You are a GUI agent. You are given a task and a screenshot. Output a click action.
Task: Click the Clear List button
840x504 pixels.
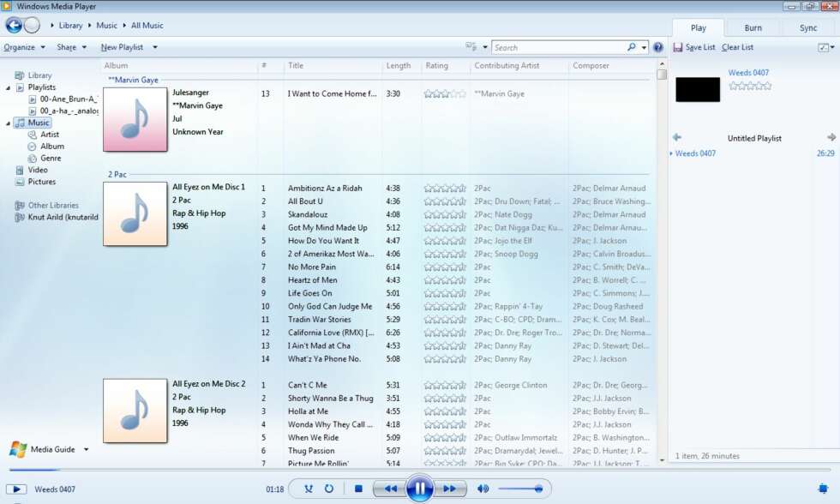tap(737, 47)
